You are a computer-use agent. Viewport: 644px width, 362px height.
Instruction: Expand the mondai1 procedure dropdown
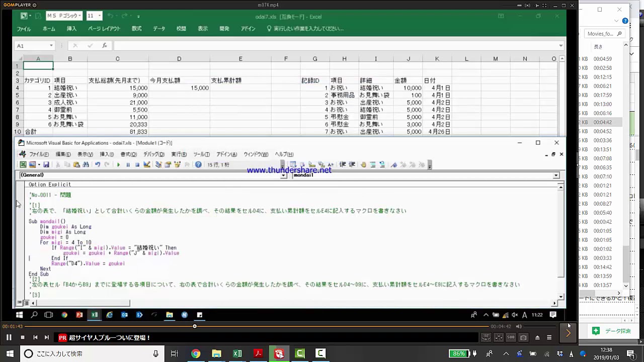point(556,175)
